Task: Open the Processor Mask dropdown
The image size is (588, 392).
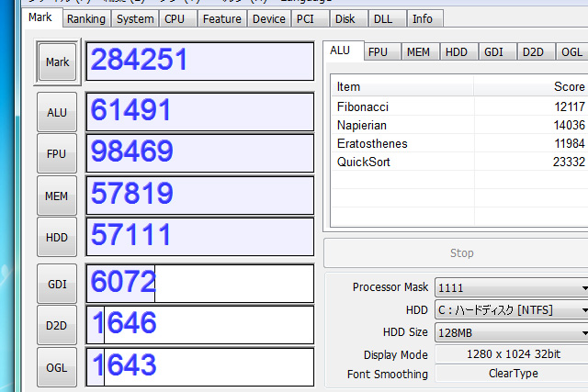Action: [x=512, y=287]
